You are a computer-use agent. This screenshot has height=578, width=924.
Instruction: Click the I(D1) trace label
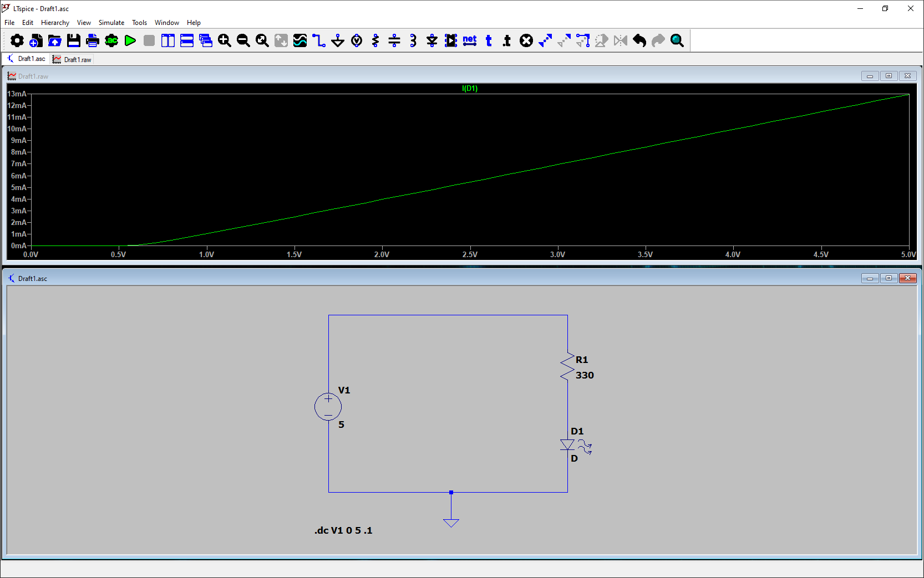tap(470, 88)
